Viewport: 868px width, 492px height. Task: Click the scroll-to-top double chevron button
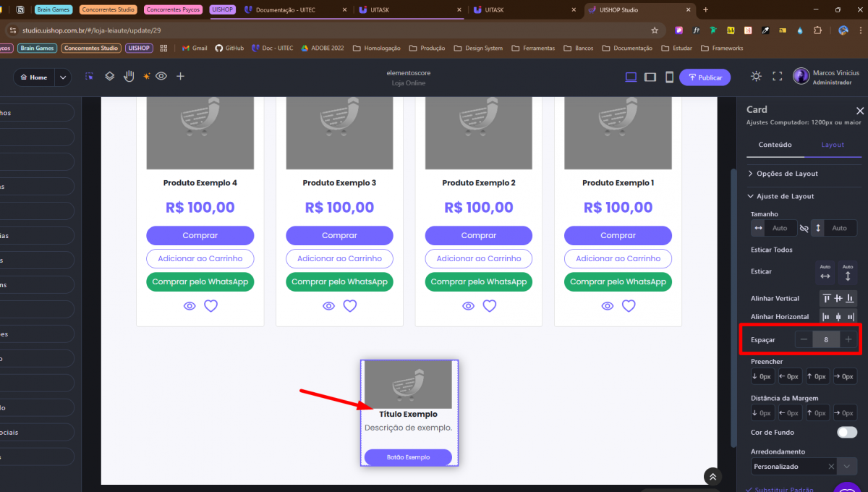pyautogui.click(x=712, y=476)
